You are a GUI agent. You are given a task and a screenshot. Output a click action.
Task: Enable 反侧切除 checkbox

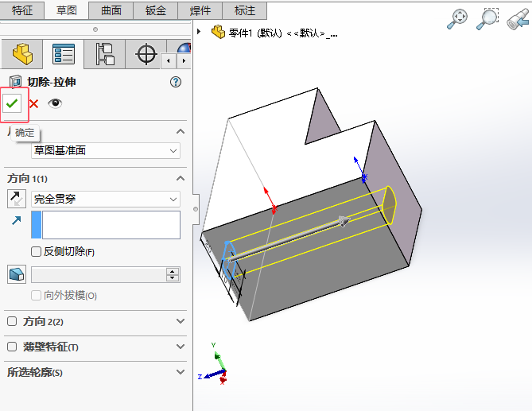(36, 252)
